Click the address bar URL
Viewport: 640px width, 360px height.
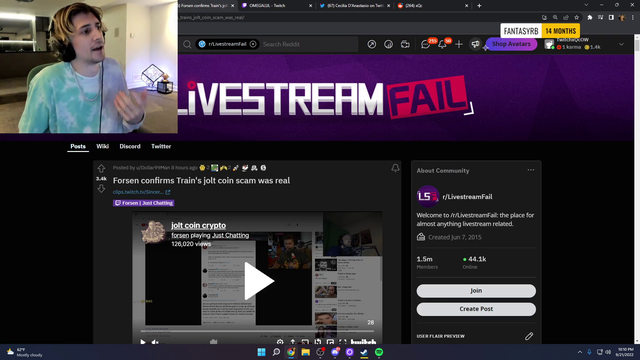[x=211, y=18]
